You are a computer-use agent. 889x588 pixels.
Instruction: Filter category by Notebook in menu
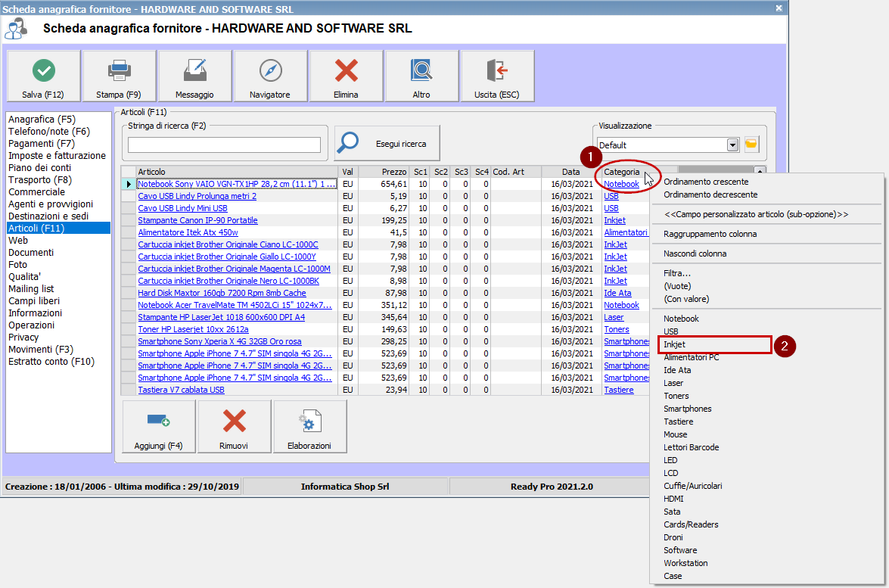click(x=681, y=319)
